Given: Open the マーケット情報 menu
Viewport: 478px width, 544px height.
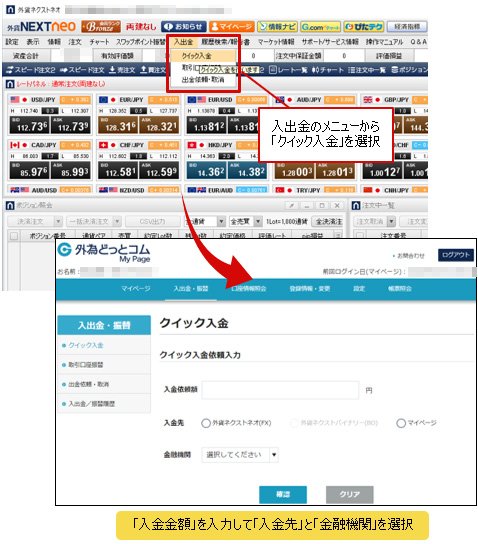Looking at the screenshot, I should [x=276, y=42].
